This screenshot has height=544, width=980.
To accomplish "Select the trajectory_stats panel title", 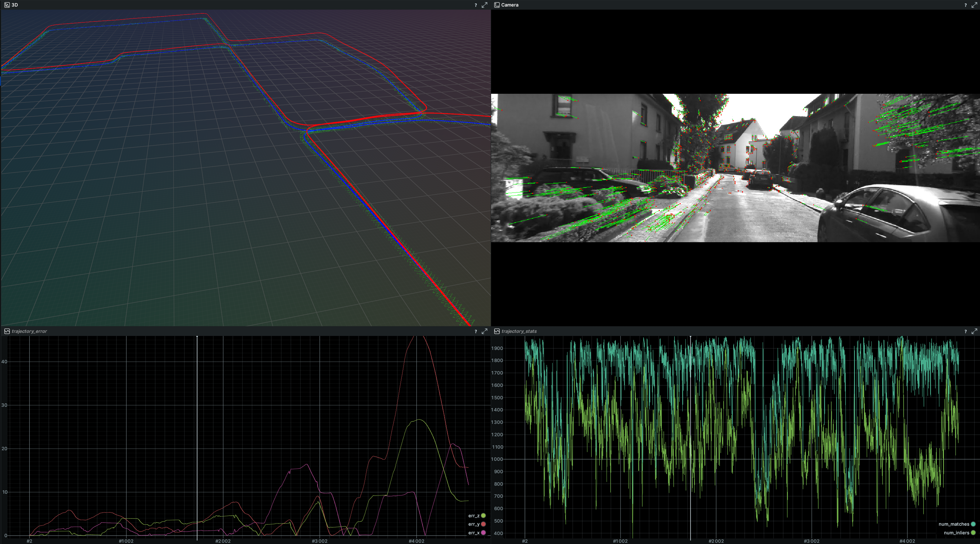I will point(519,331).
